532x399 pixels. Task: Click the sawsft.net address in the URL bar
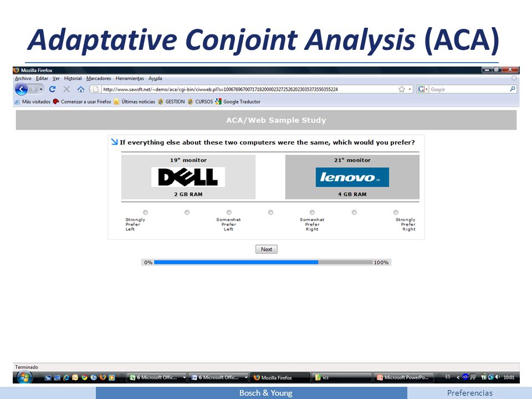(220, 90)
